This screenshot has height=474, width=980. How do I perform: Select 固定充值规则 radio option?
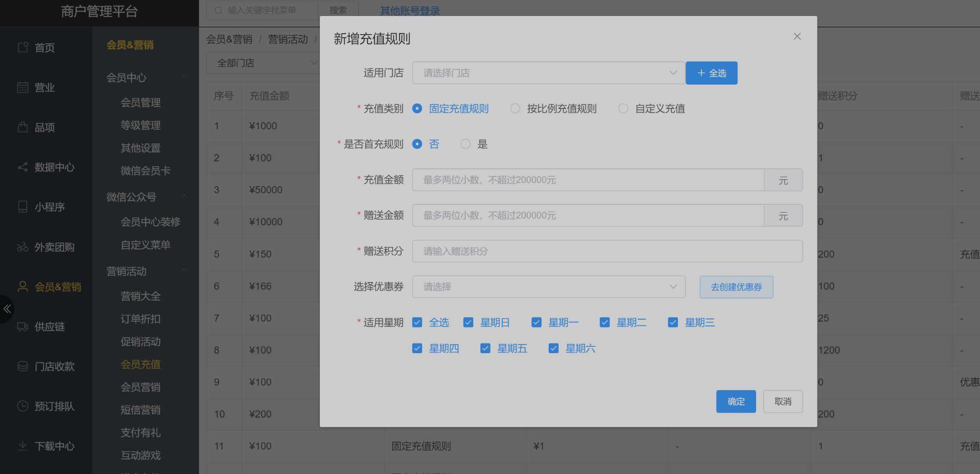(417, 108)
